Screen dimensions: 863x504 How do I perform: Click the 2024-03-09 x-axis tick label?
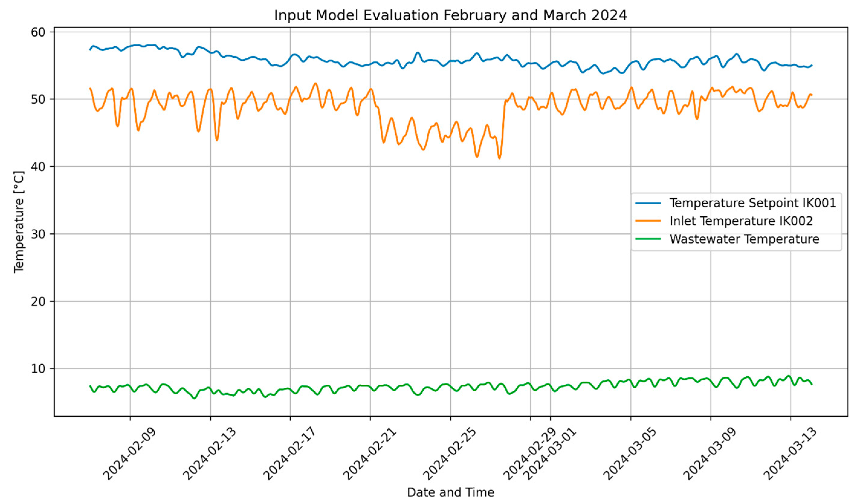(710, 454)
